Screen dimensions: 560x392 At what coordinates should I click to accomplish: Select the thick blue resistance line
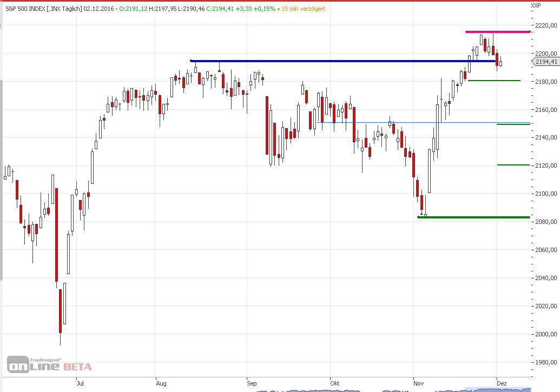[x=343, y=61]
